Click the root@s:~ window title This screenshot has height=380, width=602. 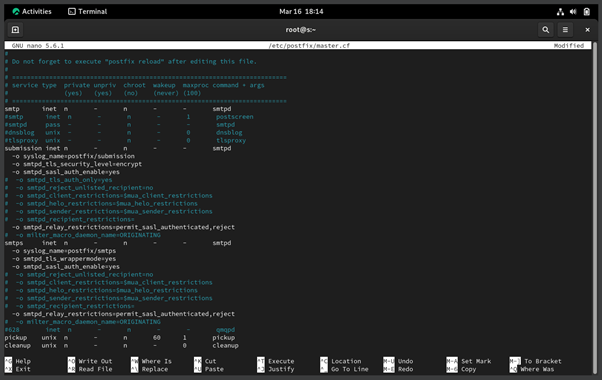click(301, 30)
